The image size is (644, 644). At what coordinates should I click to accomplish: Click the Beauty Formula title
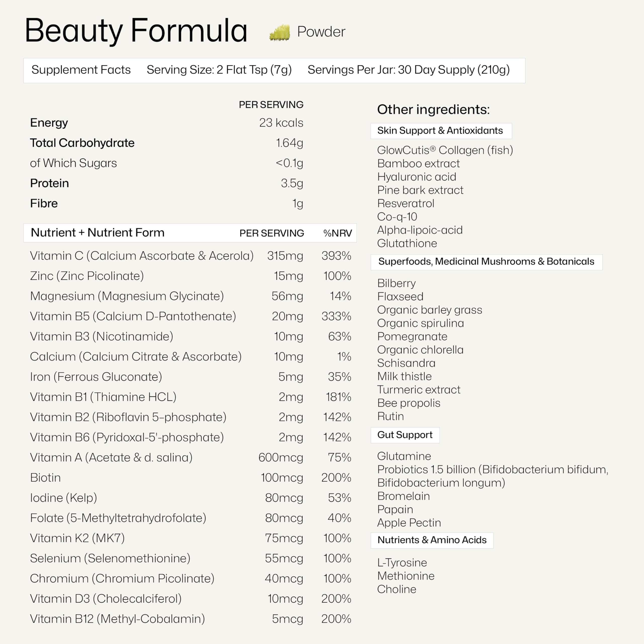coord(136,31)
